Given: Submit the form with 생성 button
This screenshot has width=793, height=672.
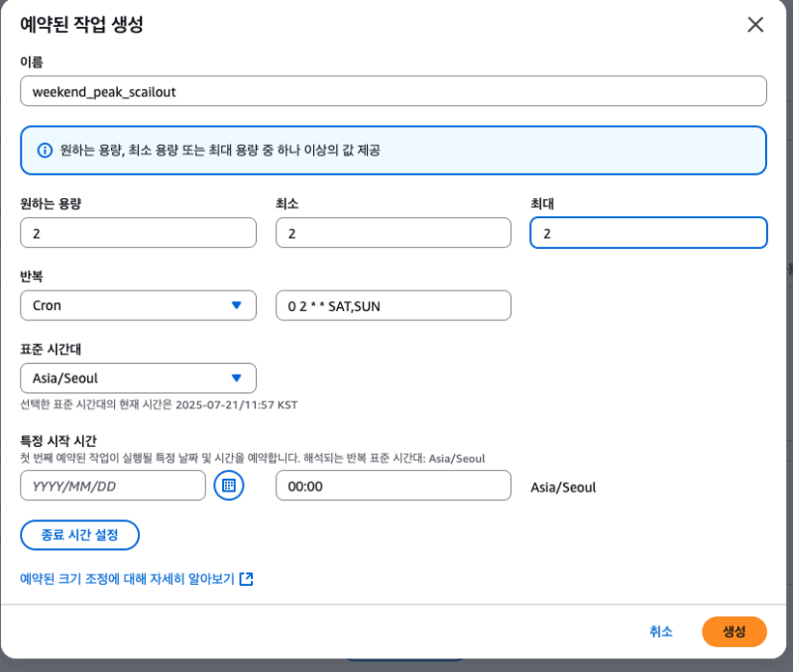Looking at the screenshot, I should 734,631.
